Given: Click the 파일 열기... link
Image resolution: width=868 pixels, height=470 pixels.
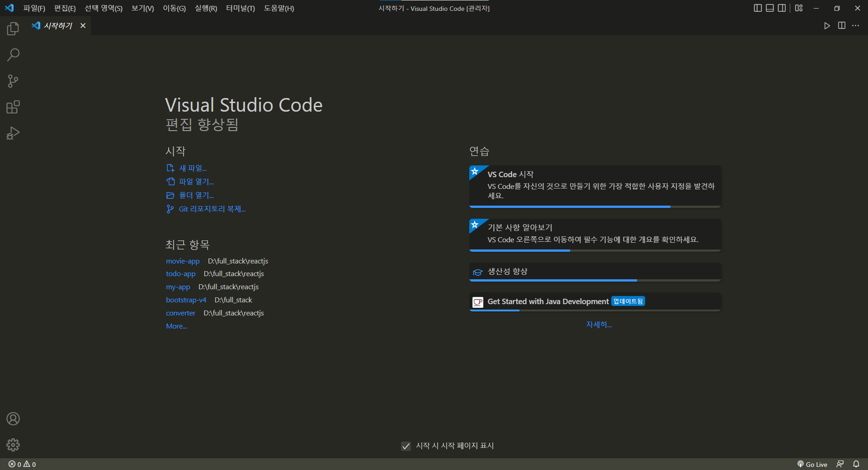Looking at the screenshot, I should point(197,182).
